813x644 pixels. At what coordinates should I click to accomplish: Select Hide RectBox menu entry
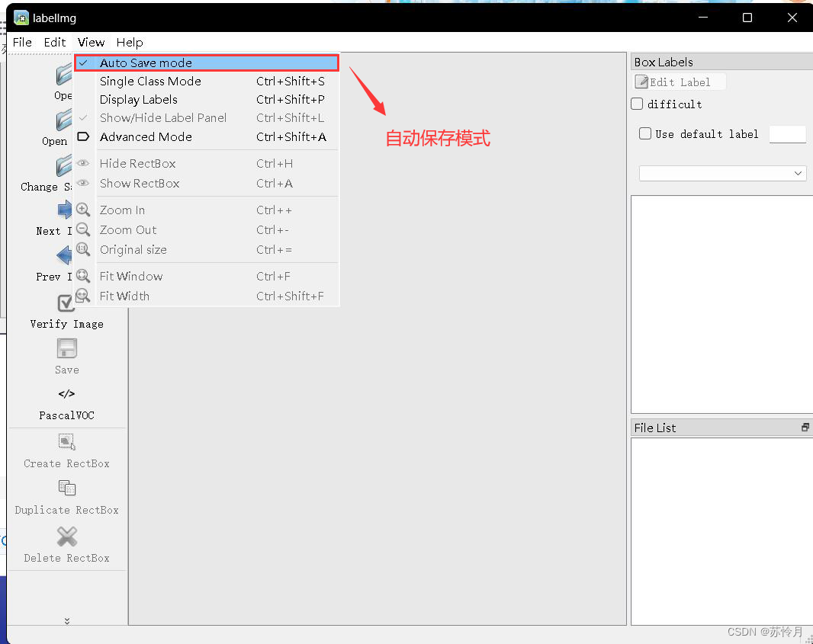tap(207, 164)
